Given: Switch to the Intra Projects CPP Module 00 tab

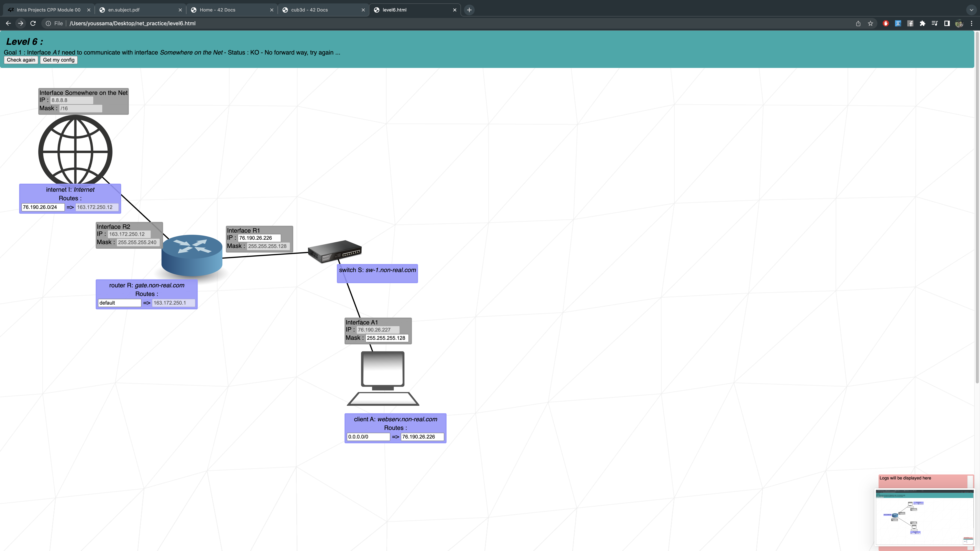Looking at the screenshot, I should pos(48,10).
